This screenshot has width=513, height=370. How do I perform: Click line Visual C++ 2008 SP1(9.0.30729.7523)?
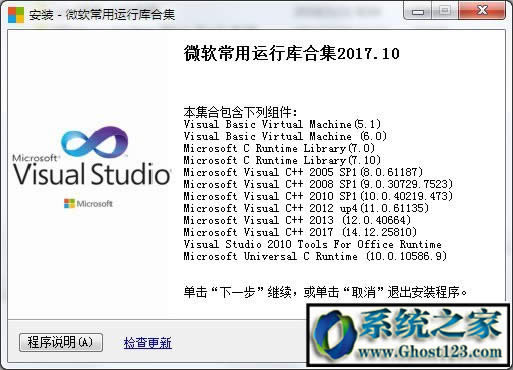tap(318, 184)
